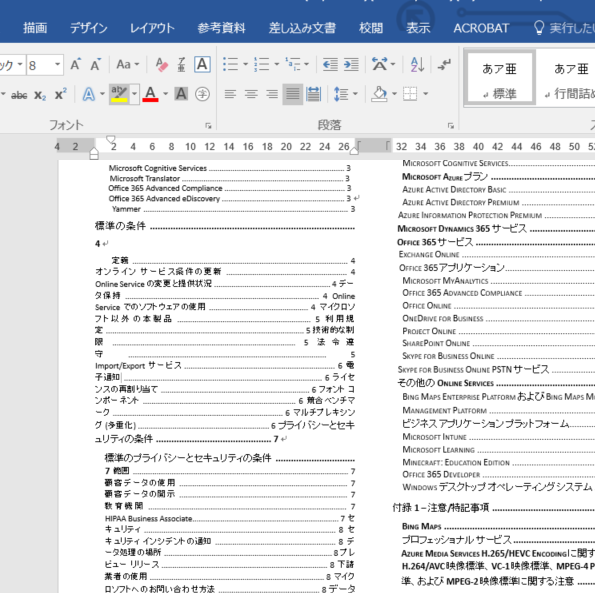Open the 参考資料 tab
Viewport: 595px width, 593px height.
click(x=222, y=28)
